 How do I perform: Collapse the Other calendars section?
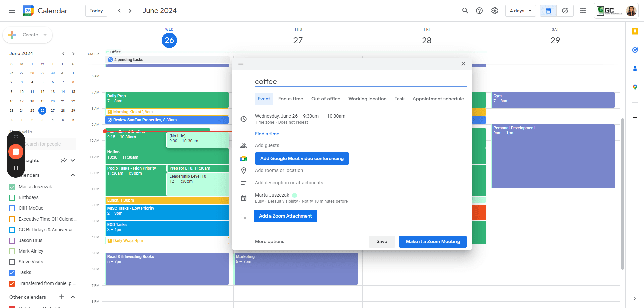pyautogui.click(x=73, y=297)
